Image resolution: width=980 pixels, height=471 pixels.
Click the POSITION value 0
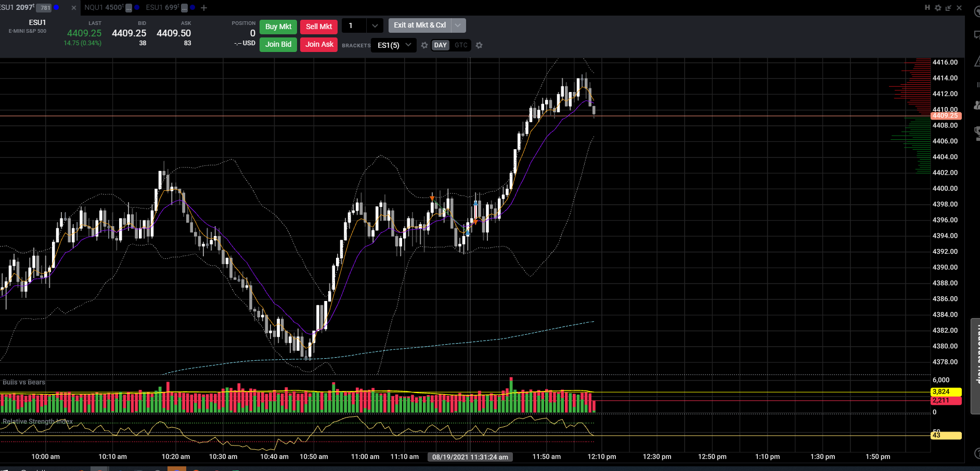(253, 33)
